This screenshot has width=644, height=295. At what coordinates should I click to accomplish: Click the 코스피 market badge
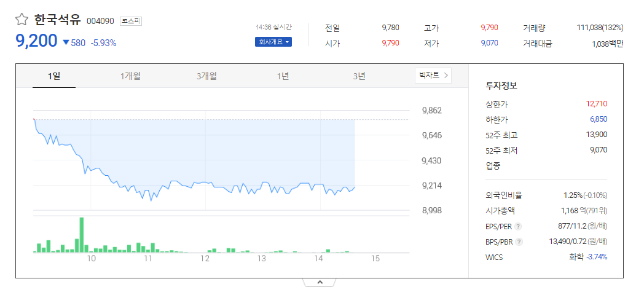(x=131, y=20)
